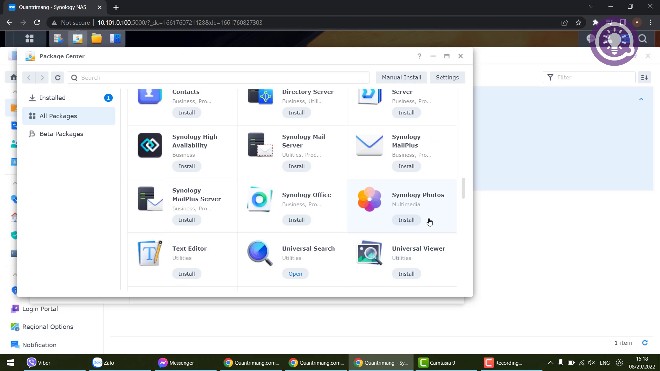Click the Synology MailPlus envelope icon

pyautogui.click(x=369, y=145)
